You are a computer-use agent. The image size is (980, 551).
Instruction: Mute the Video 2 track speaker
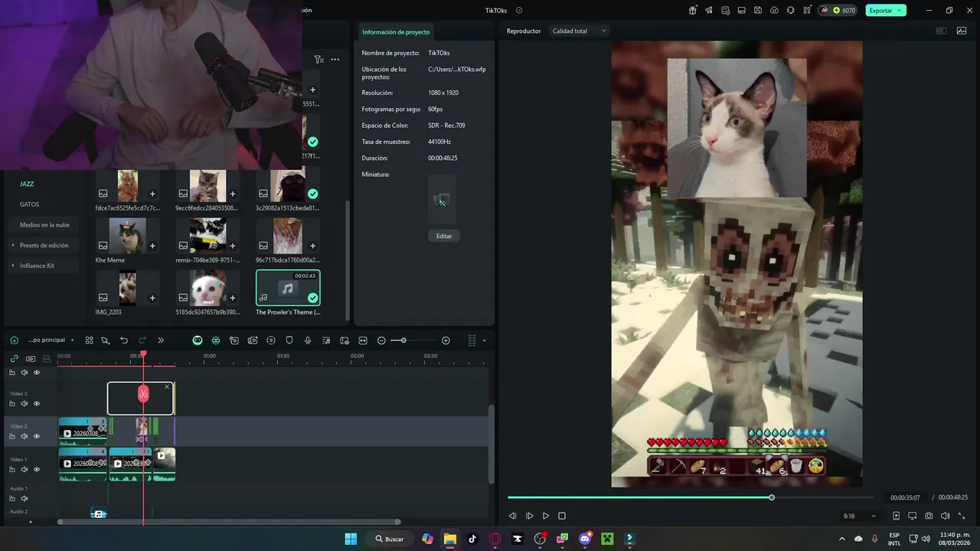coord(24,436)
